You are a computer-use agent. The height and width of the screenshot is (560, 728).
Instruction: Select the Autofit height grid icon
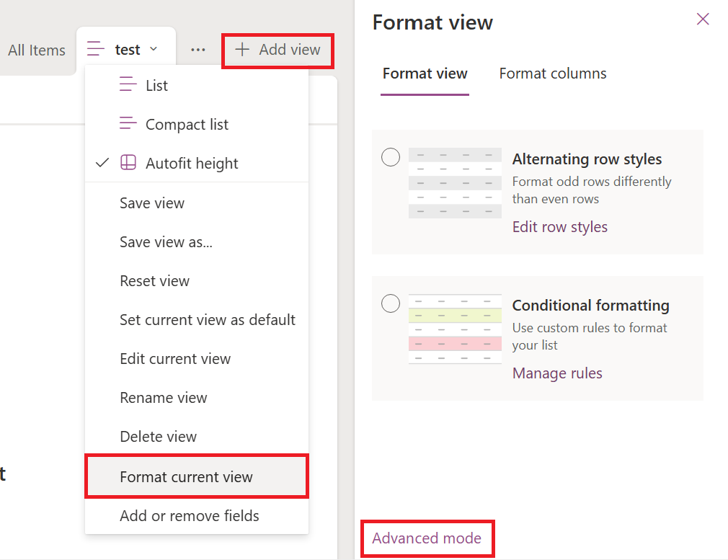click(128, 163)
